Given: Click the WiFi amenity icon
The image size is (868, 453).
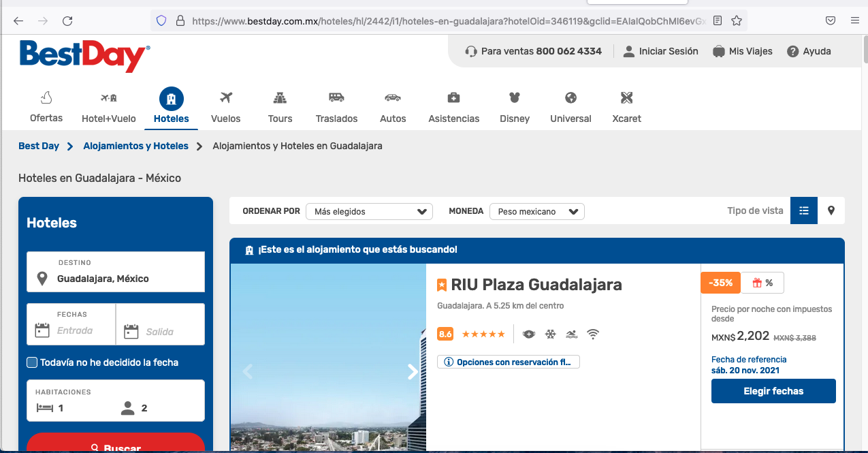Looking at the screenshot, I should [x=593, y=334].
